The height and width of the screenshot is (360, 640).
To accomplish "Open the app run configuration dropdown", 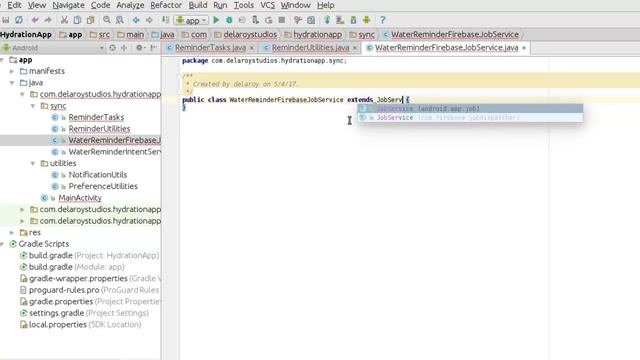I will (x=191, y=20).
